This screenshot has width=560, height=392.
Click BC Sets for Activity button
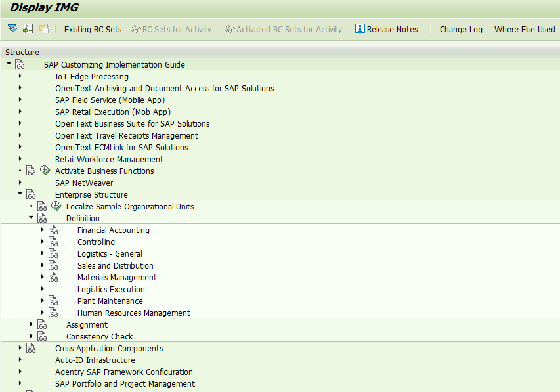click(x=171, y=30)
